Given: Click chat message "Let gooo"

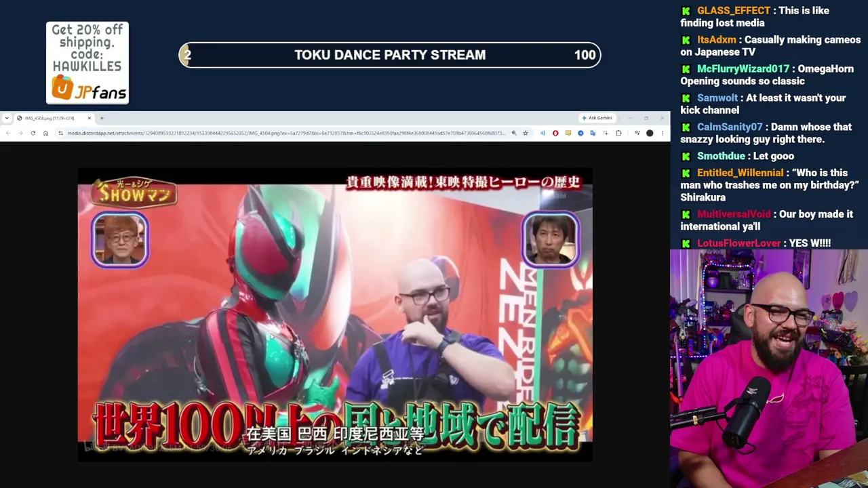Looking at the screenshot, I should (774, 157).
